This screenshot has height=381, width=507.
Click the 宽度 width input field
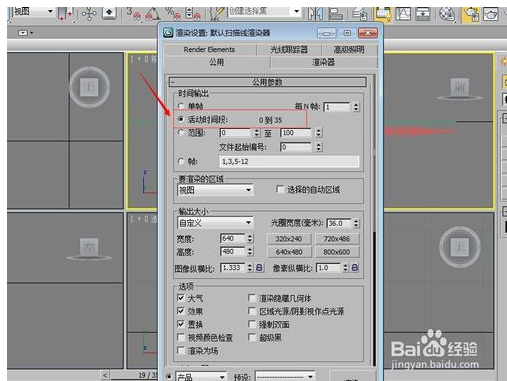point(232,238)
